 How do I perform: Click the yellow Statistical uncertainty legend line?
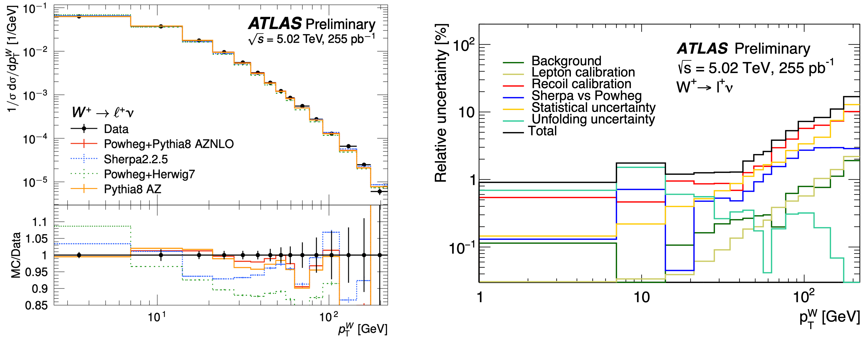tap(513, 109)
